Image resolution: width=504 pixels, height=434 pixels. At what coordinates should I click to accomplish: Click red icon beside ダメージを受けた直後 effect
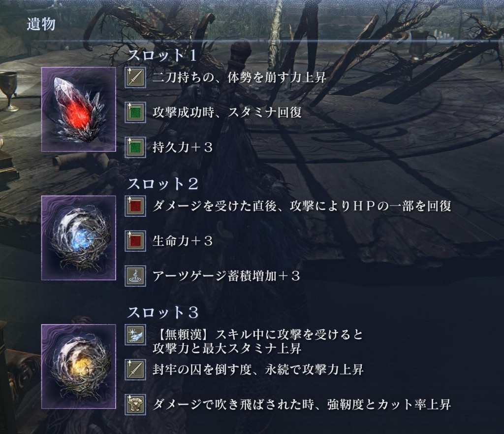click(135, 206)
